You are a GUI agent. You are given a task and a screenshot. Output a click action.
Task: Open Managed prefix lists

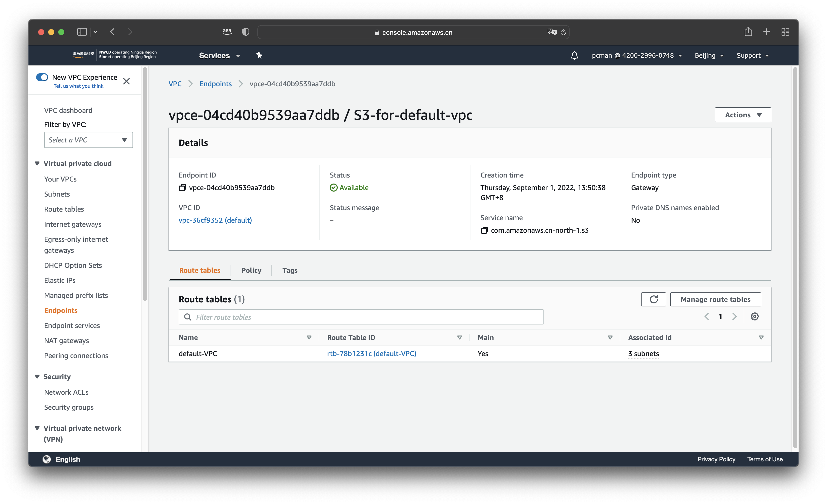(x=76, y=295)
